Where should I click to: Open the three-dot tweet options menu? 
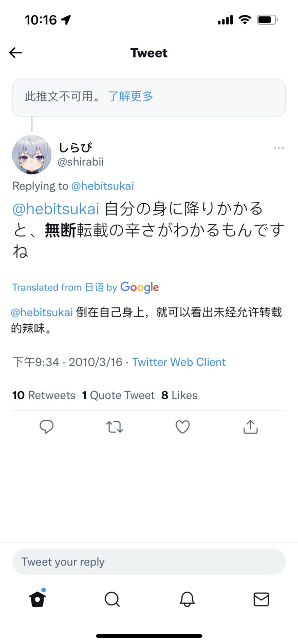point(279,148)
